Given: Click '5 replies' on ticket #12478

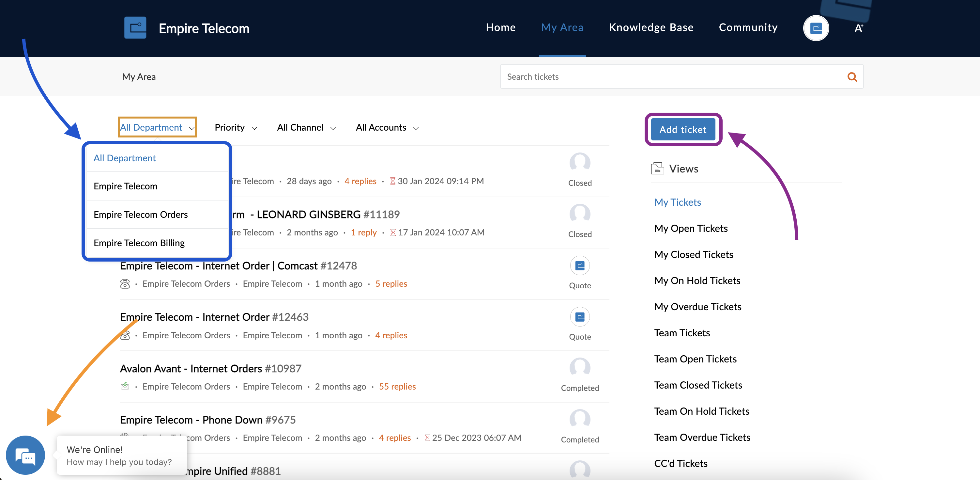Looking at the screenshot, I should coord(391,283).
